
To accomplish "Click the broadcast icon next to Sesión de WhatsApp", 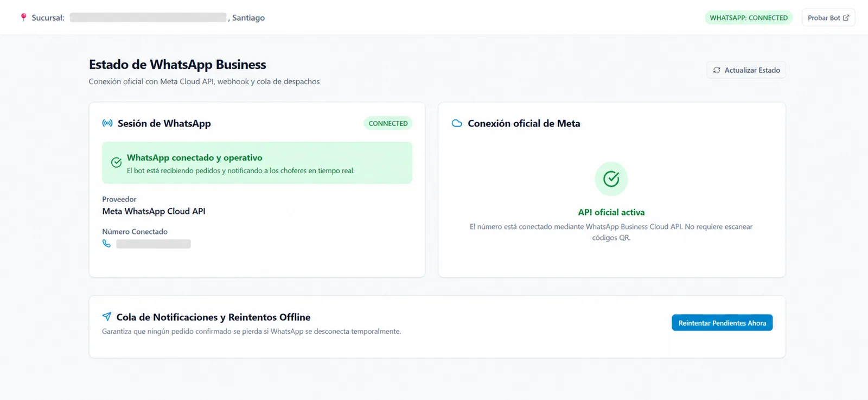I will point(107,123).
